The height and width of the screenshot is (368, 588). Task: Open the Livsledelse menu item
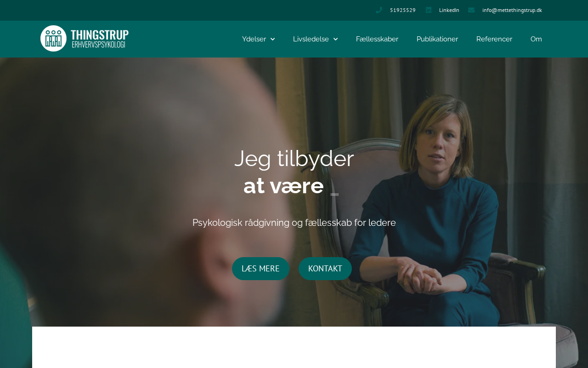pos(311,39)
